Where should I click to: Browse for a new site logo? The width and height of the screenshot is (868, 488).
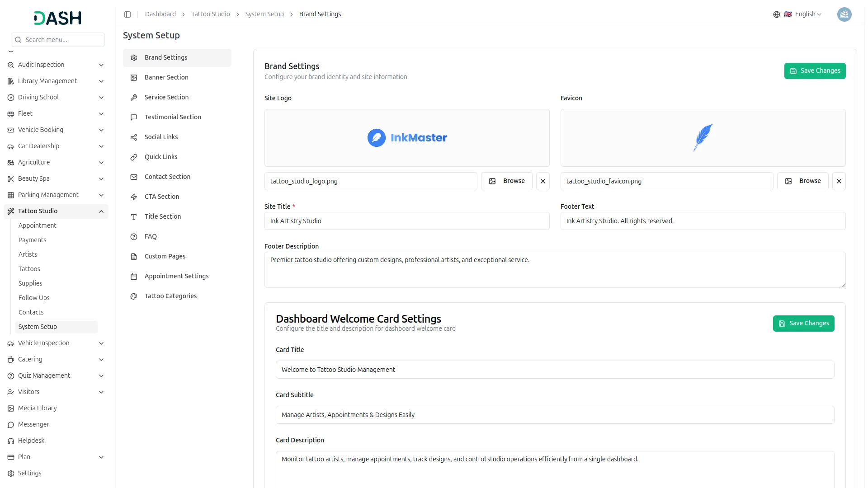click(506, 181)
